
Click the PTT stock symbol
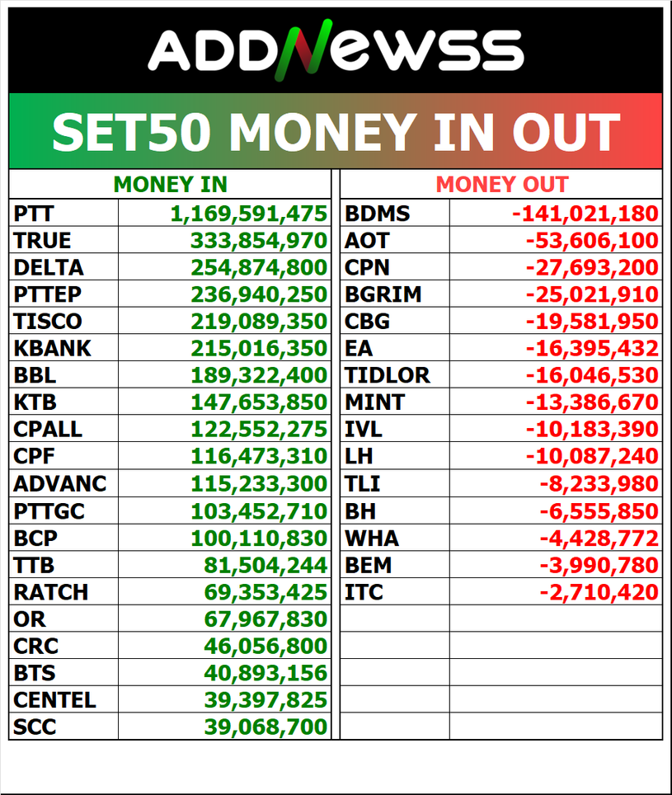coord(34,214)
